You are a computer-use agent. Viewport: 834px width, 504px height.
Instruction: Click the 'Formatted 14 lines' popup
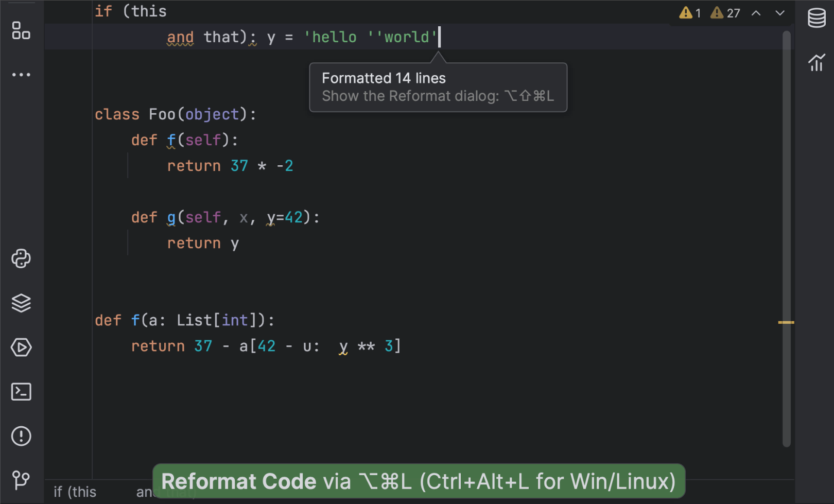coord(438,87)
